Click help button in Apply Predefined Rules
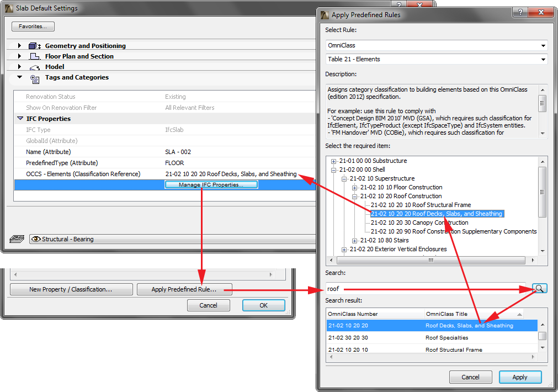Screen dimensions: 558x392 click(520, 13)
